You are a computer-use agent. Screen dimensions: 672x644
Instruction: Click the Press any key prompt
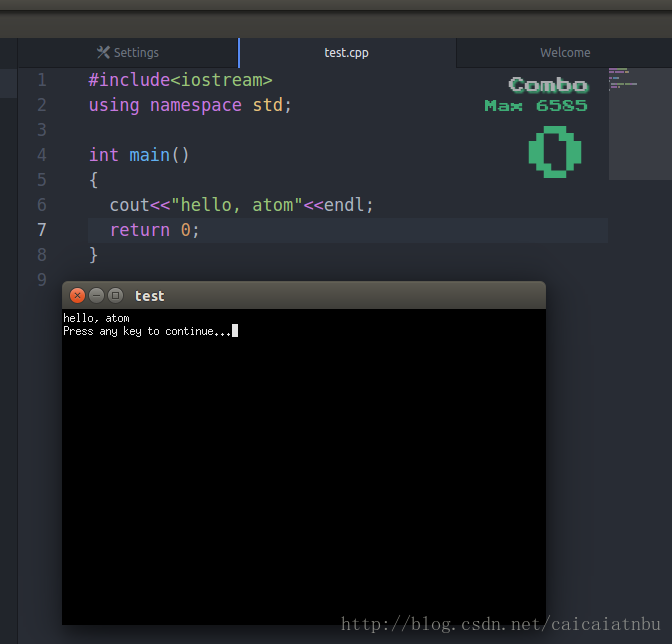coord(147,331)
